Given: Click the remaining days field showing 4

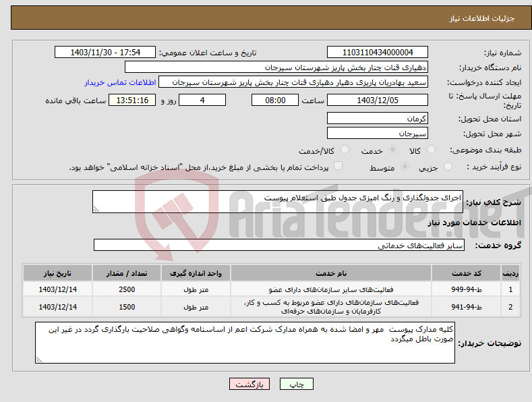Looking at the screenshot, I should [x=202, y=100].
